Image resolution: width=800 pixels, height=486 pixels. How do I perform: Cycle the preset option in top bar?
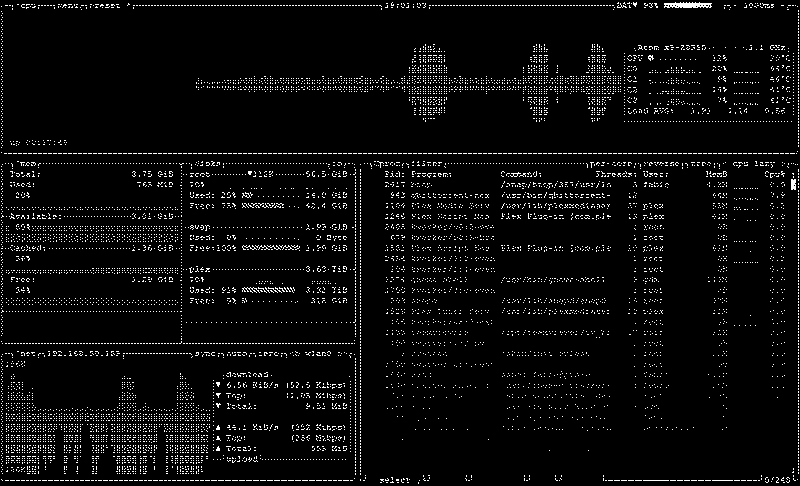tap(108, 6)
